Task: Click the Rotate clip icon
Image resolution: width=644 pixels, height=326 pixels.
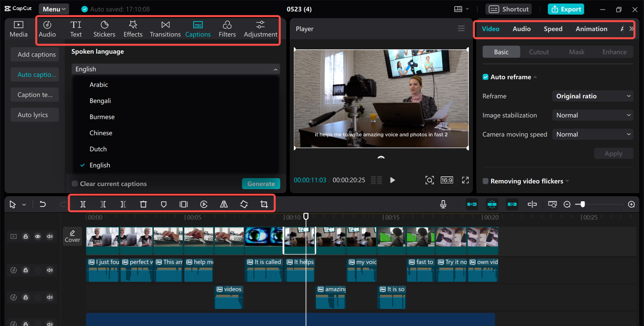Action: [244, 204]
